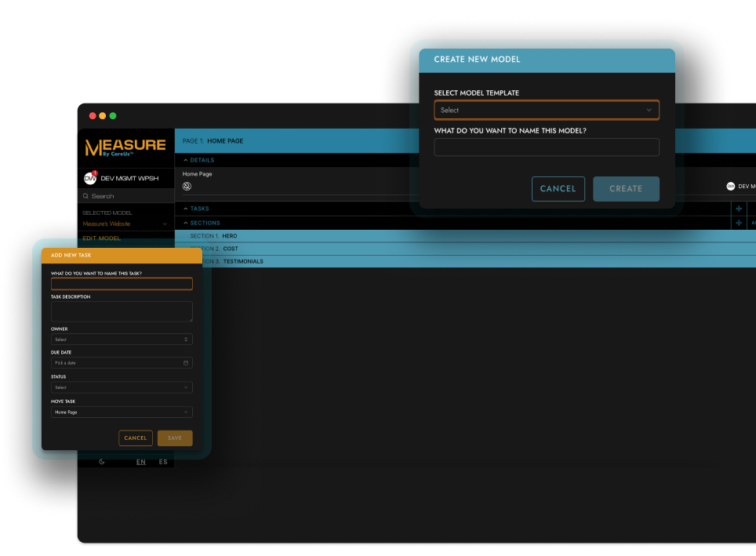Click the search magnifier icon in sidebar
Image resolution: width=756 pixels, height=556 pixels.
point(85,196)
